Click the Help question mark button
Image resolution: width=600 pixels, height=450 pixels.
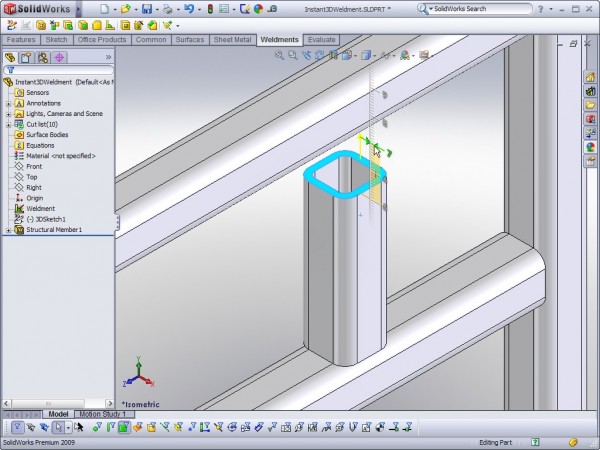[x=540, y=9]
